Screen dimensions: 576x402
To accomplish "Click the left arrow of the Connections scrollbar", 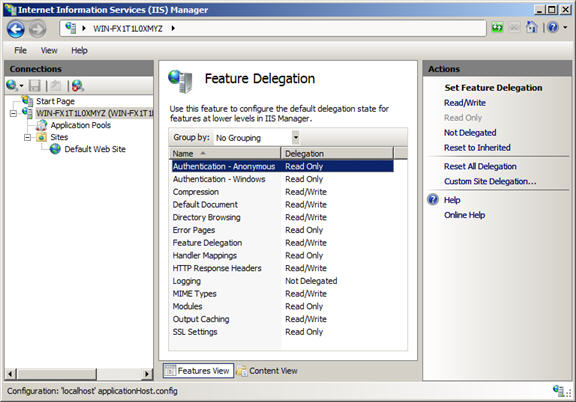I will point(10,374).
